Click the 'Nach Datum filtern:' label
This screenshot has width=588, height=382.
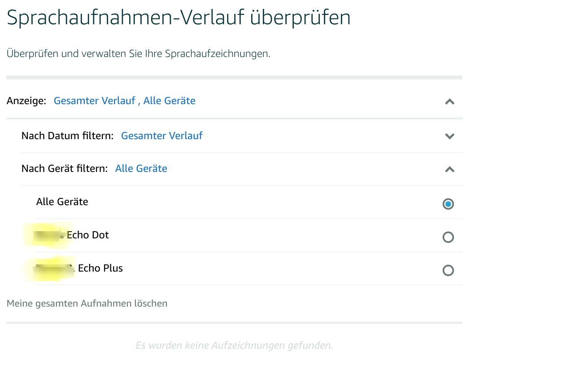click(67, 136)
